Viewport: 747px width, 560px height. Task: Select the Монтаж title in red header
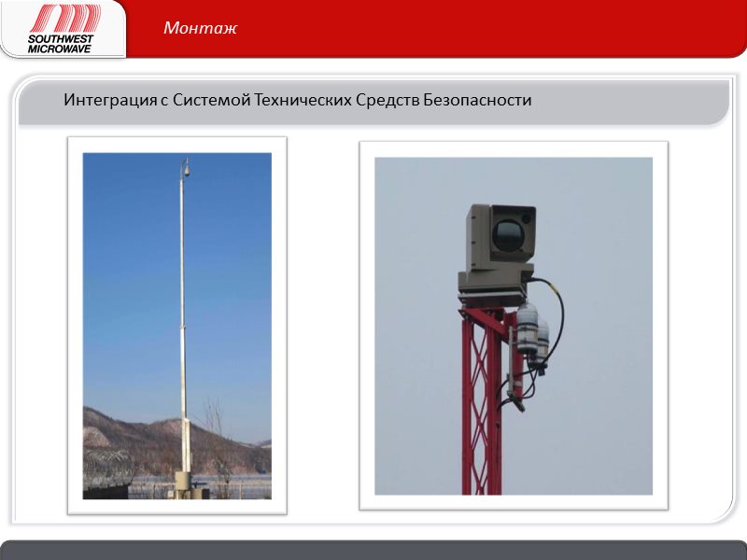(200, 28)
